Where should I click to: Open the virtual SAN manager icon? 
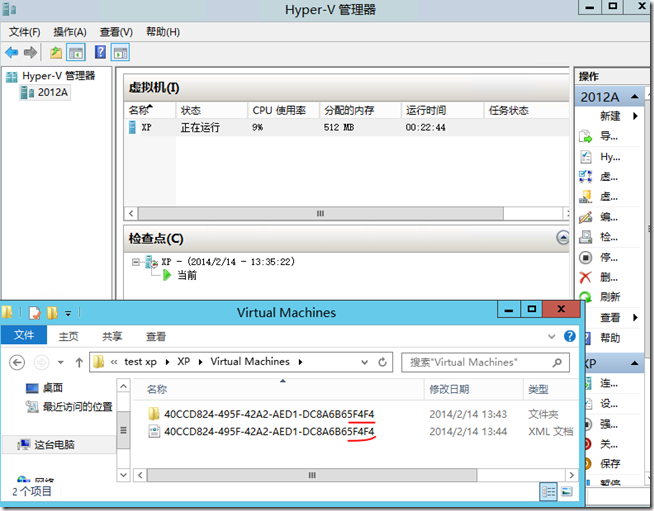(x=586, y=196)
